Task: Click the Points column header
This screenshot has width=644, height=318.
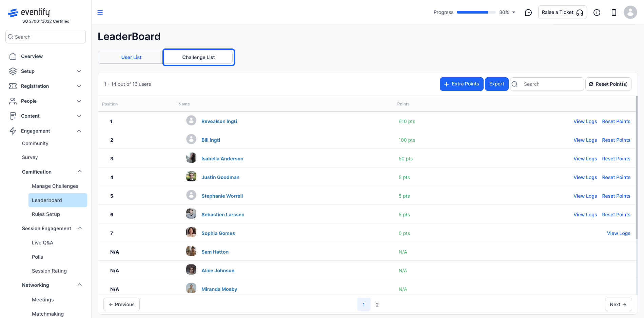Action: coord(403,104)
